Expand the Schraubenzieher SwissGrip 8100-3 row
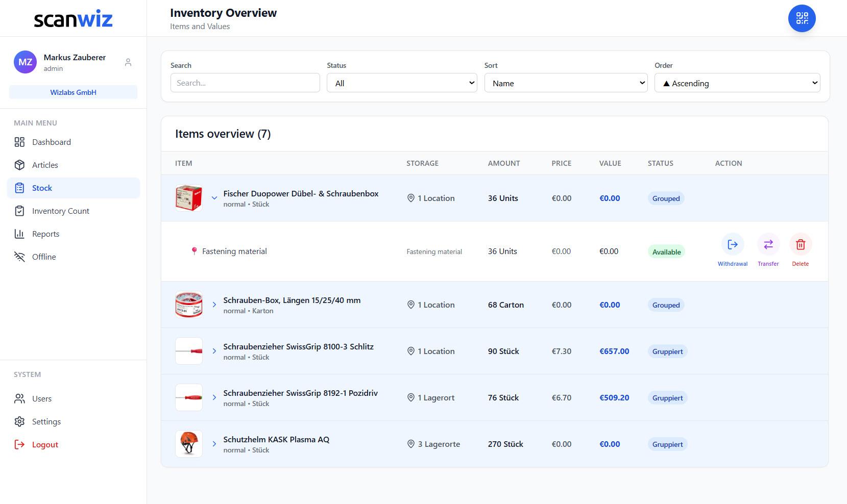Viewport: 847px width, 504px height. [x=214, y=351]
